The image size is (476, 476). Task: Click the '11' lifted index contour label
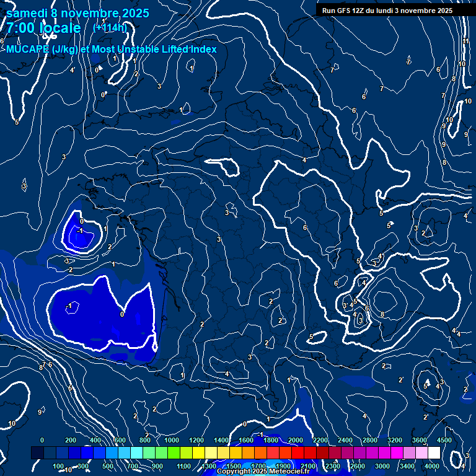pyautogui.click(x=465, y=41)
